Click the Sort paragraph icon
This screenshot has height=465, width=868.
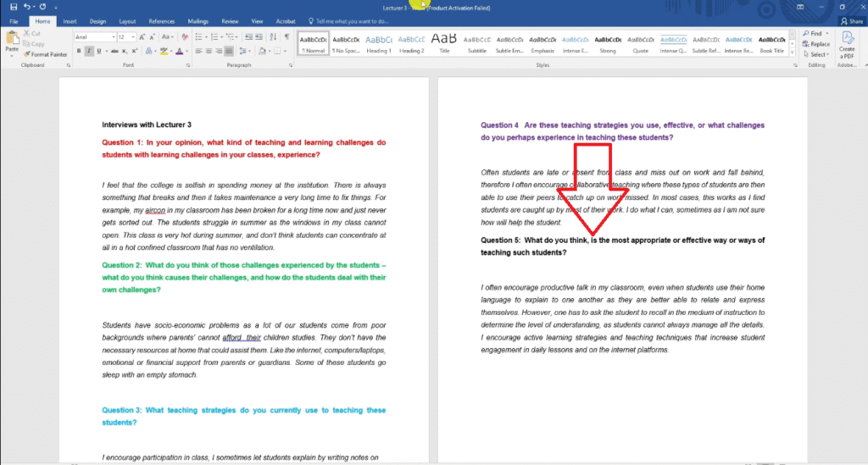point(272,37)
